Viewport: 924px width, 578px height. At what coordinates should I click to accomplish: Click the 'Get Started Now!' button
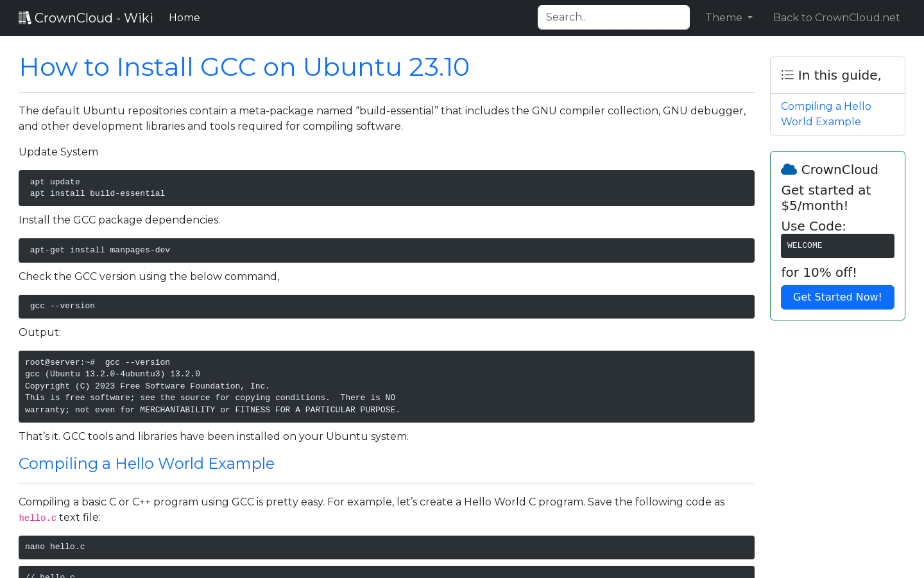(x=837, y=297)
